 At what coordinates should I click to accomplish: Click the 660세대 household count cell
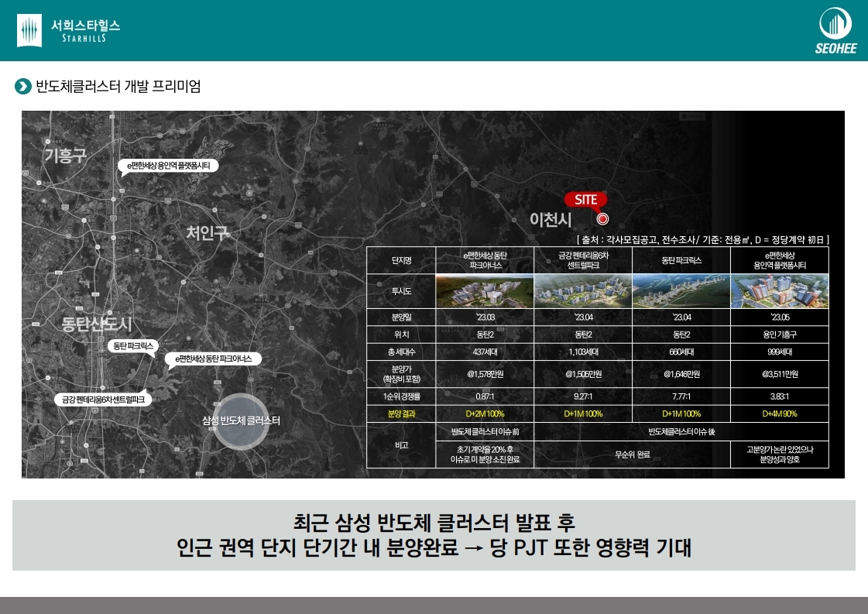[x=681, y=352]
